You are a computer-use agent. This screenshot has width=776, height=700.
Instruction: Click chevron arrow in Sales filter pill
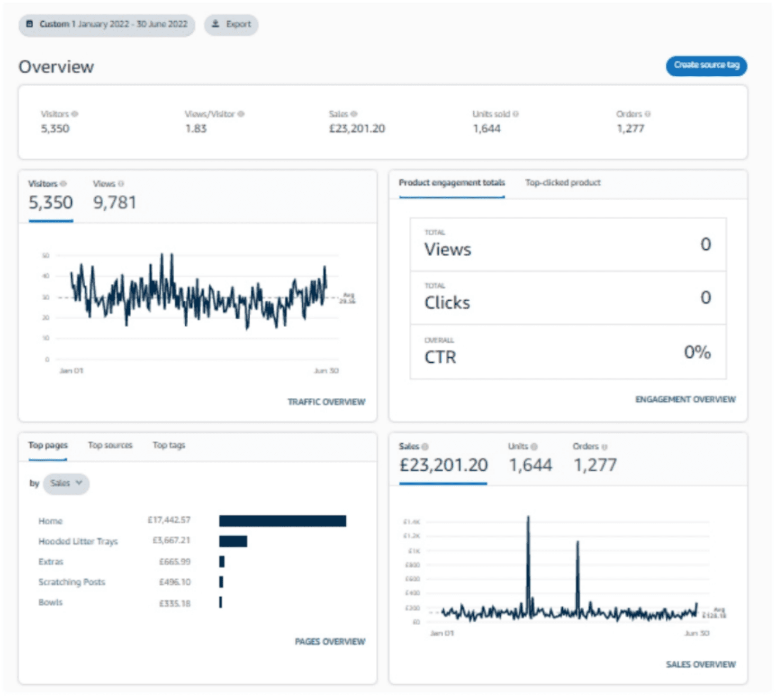pyautogui.click(x=79, y=483)
